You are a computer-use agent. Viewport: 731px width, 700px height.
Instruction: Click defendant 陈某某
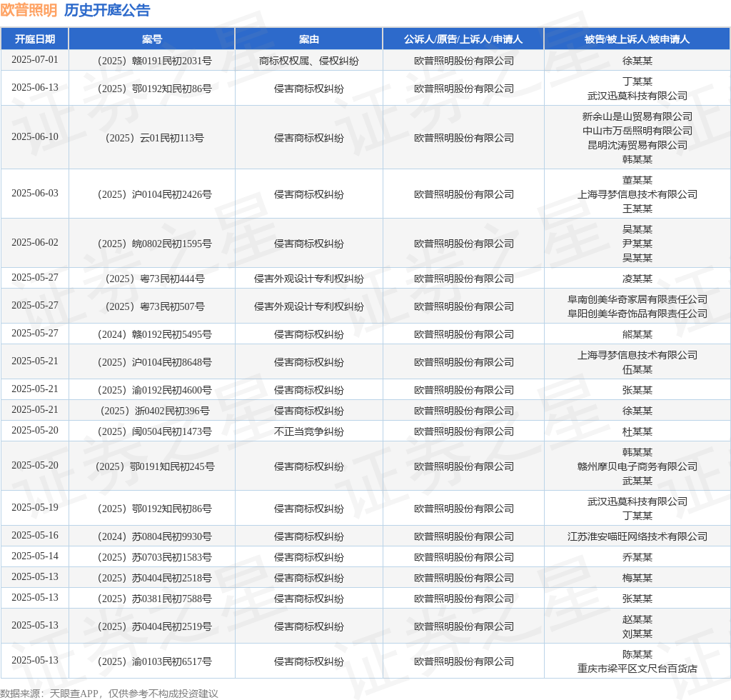point(637,654)
